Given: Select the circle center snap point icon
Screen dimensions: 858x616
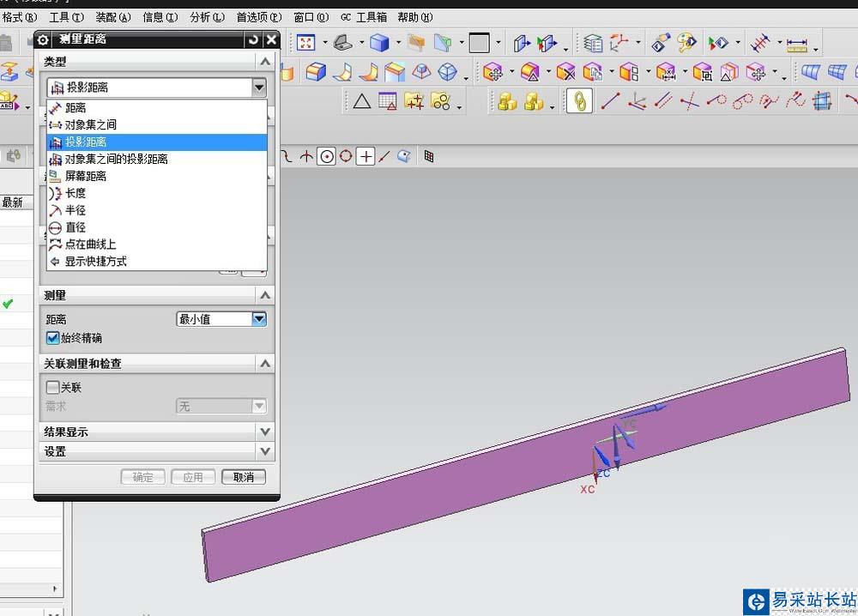Looking at the screenshot, I should coord(327,157).
